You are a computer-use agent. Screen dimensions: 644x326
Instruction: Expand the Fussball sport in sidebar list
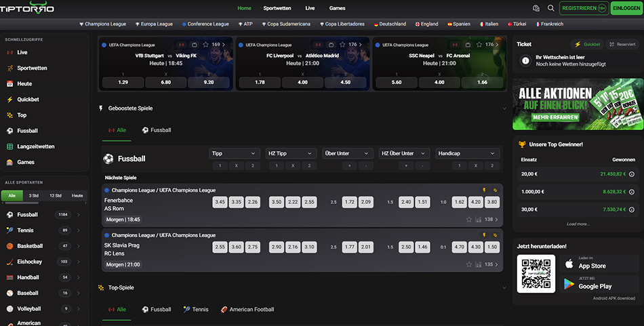(x=79, y=215)
